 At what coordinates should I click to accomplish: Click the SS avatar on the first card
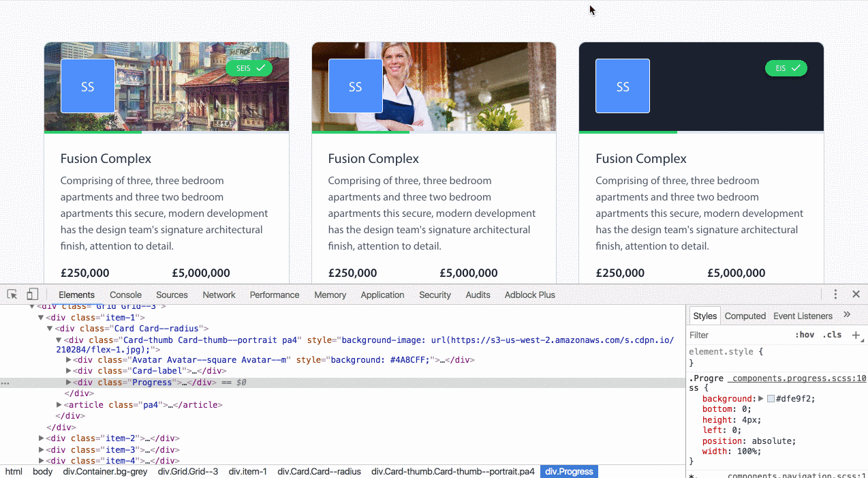(x=88, y=86)
